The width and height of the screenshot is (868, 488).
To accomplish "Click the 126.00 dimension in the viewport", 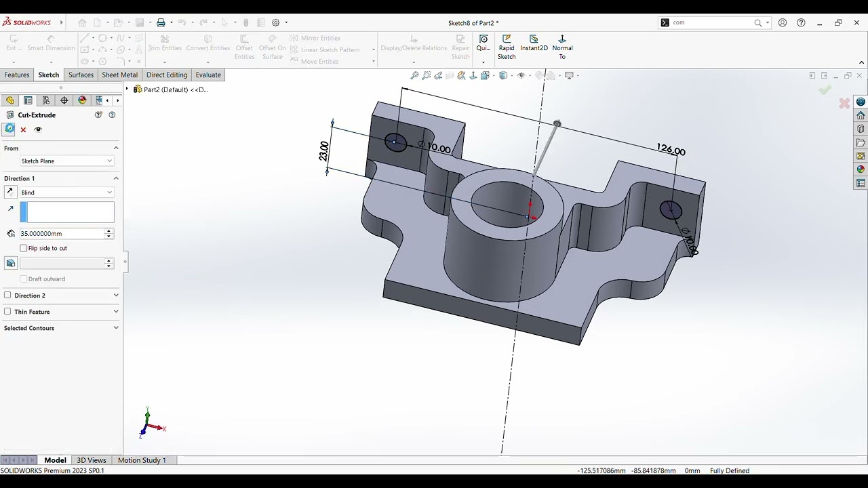I will point(671,150).
